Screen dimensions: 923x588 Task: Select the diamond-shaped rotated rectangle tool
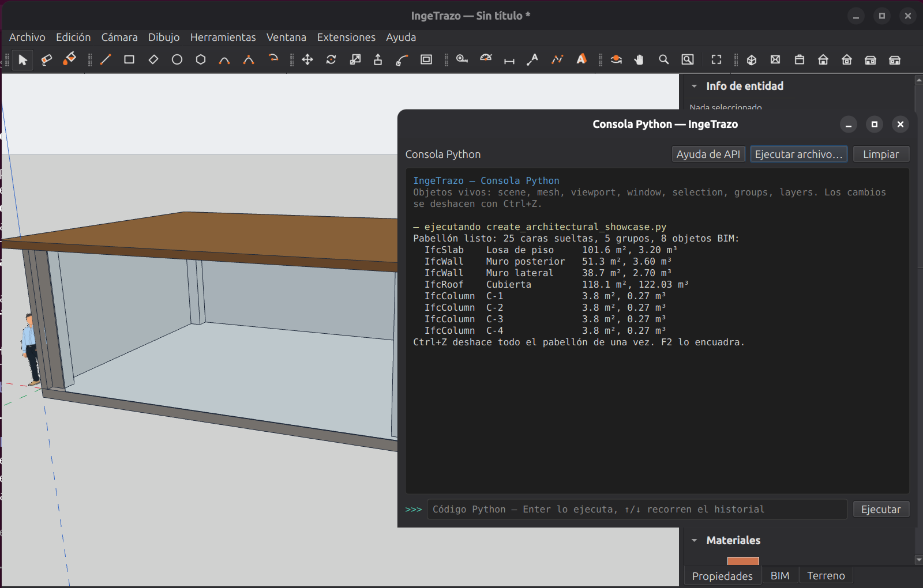click(153, 60)
